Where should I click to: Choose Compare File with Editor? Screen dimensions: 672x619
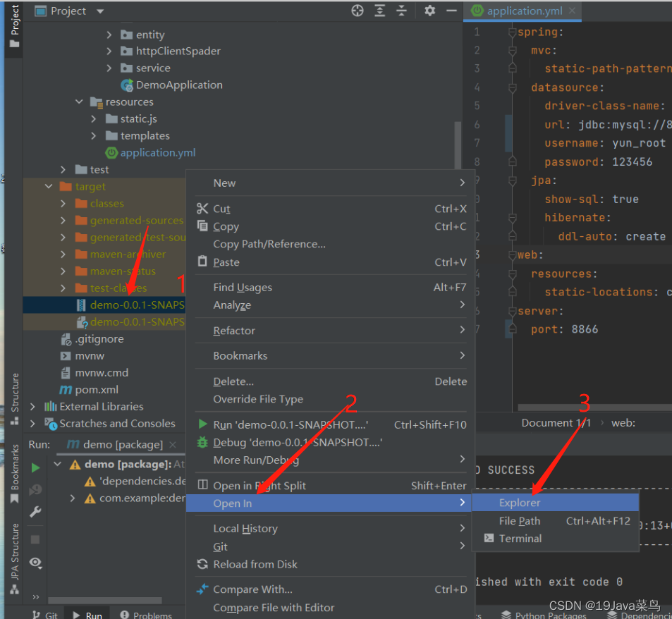331,608
